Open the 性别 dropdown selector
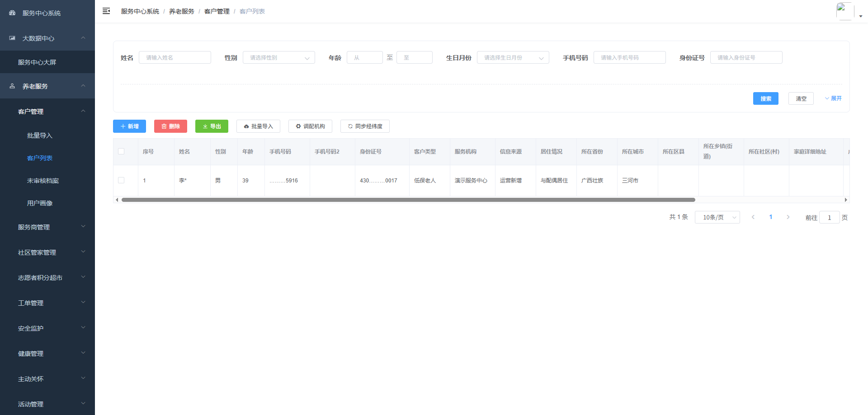The image size is (868, 415). tap(279, 57)
